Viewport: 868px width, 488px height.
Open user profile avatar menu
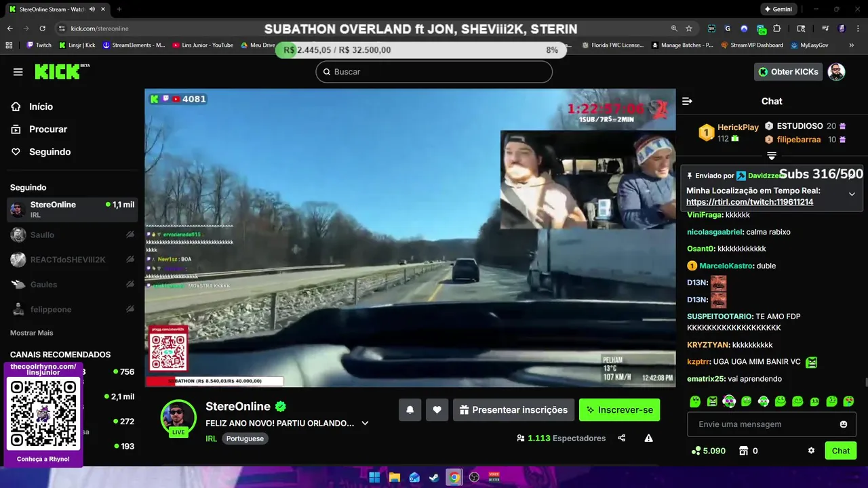pos(836,72)
